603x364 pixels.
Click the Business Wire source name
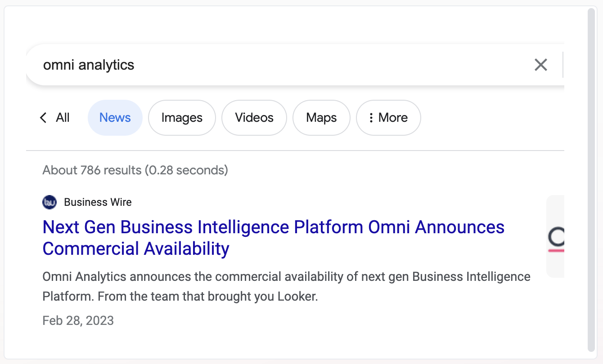98,202
